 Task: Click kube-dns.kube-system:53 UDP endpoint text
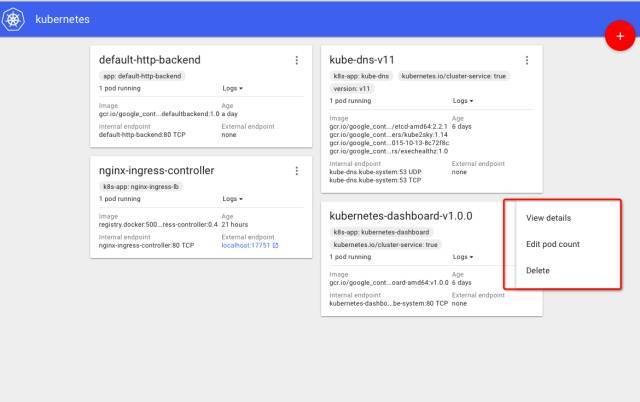pyautogui.click(x=375, y=172)
